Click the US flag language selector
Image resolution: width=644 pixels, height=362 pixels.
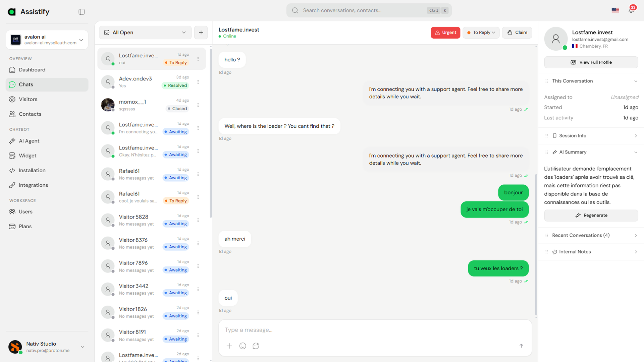(615, 10)
